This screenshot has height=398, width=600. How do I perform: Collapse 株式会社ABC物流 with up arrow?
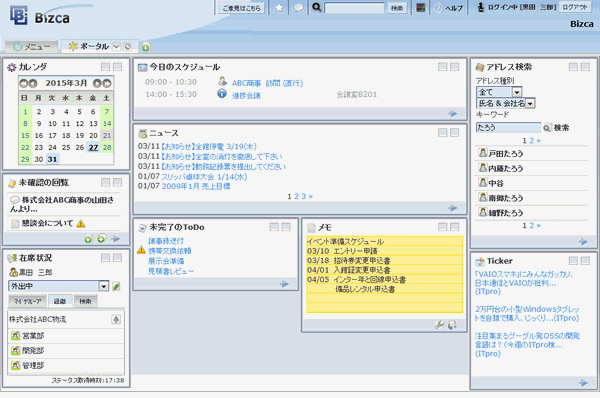(116, 319)
